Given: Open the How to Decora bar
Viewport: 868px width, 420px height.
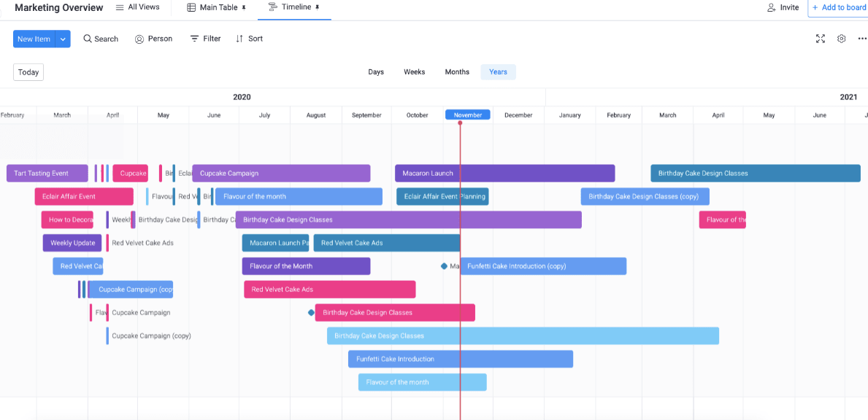Looking at the screenshot, I should coord(67,219).
